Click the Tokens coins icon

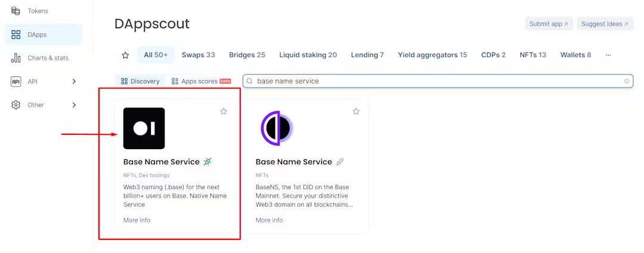16,11
